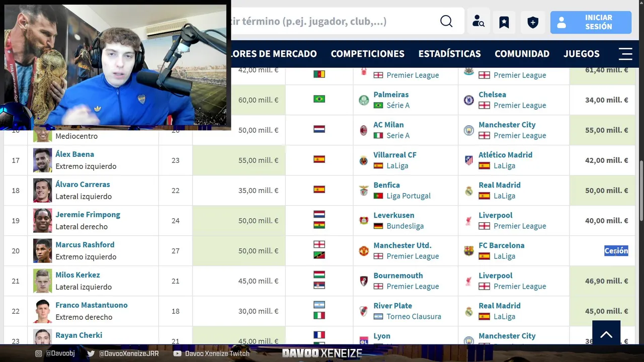Click the shield plus icon
The width and height of the screenshot is (644, 362).
coord(533,22)
